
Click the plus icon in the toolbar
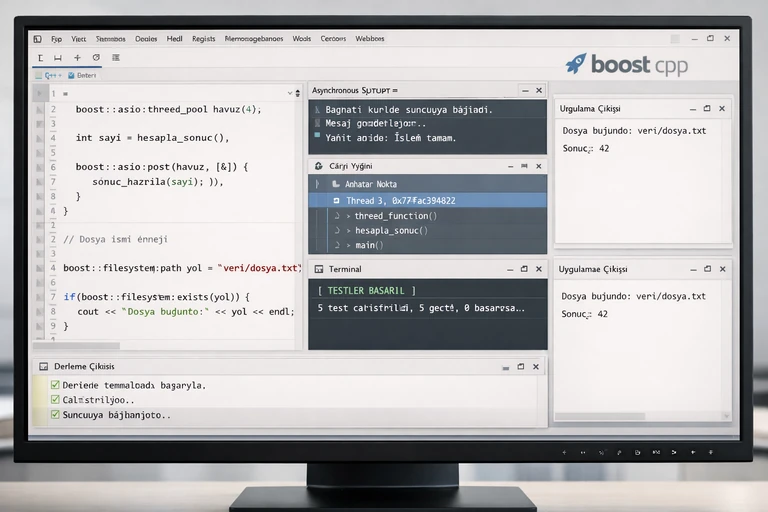coord(77,58)
